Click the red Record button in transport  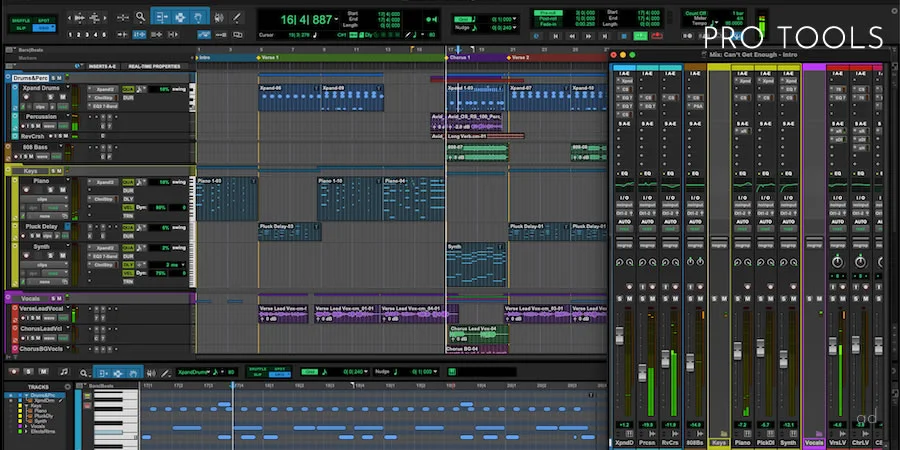click(657, 36)
